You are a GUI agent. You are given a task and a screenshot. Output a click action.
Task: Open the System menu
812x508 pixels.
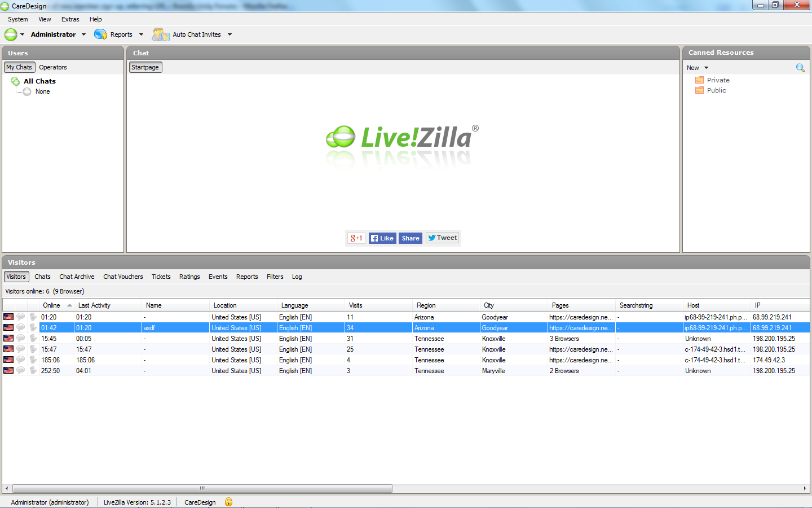click(18, 19)
